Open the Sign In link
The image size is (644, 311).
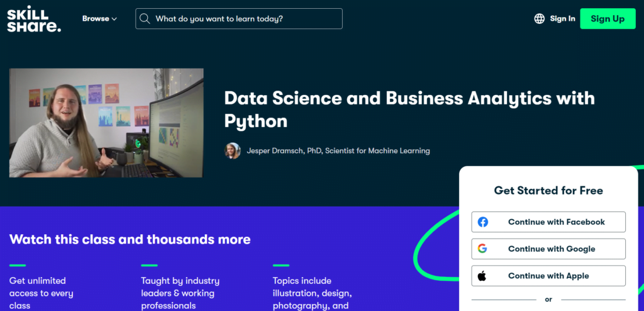point(562,18)
